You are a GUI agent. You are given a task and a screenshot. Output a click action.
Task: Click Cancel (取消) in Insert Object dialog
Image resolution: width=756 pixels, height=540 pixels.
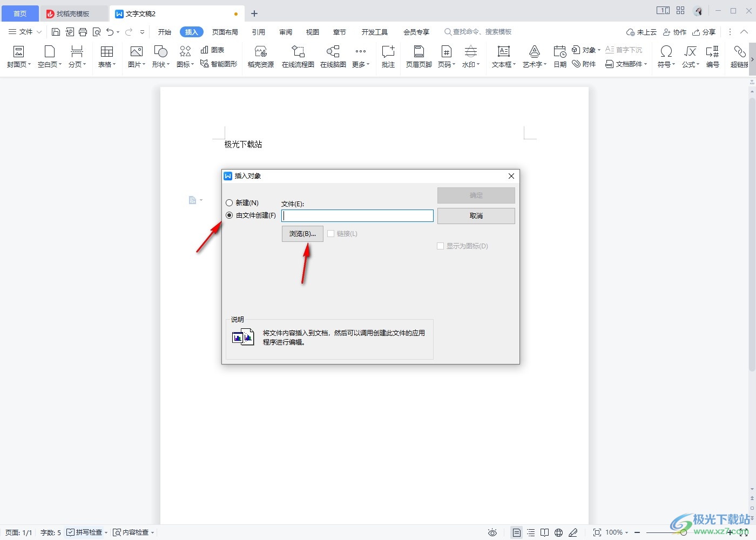coord(476,216)
